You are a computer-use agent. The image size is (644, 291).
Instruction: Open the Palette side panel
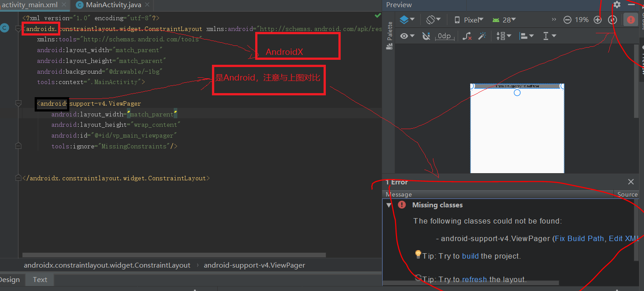coord(390,35)
